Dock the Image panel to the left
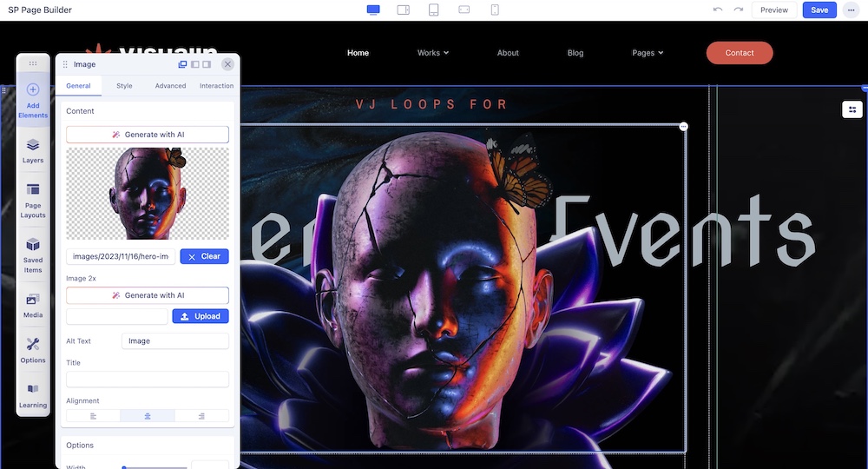The height and width of the screenshot is (469, 868). [x=194, y=64]
